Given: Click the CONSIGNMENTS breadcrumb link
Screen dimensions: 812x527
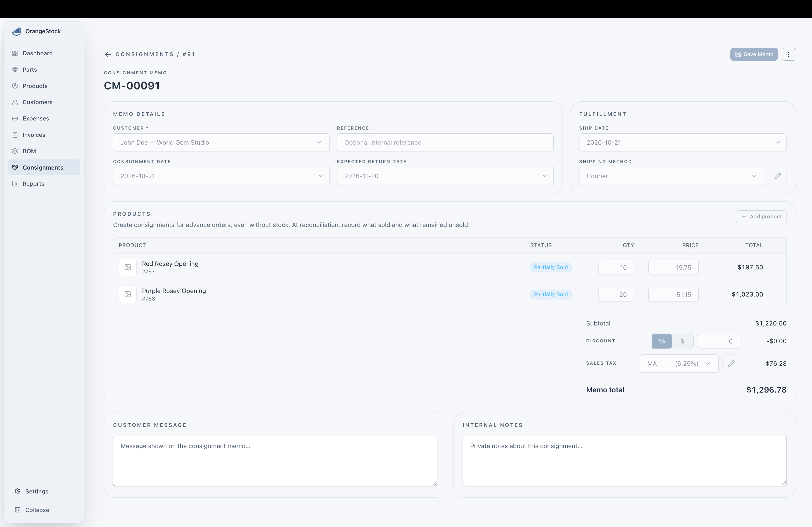Looking at the screenshot, I should tap(145, 54).
